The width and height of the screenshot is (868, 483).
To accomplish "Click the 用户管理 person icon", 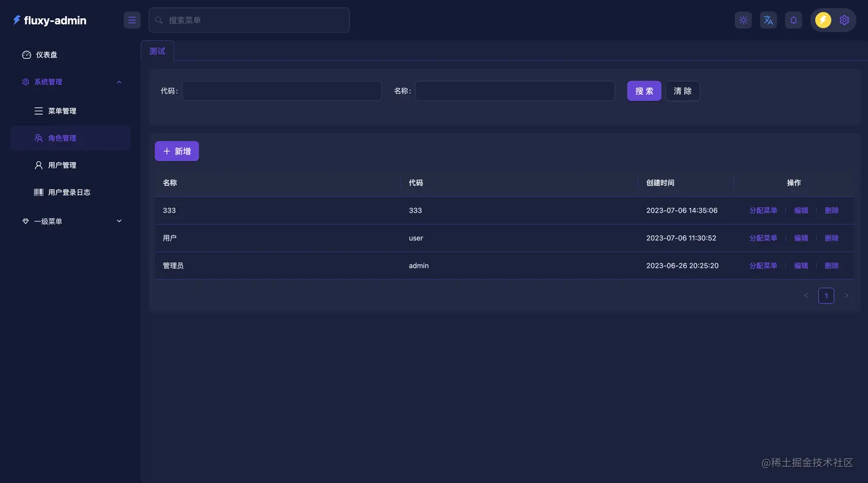I will click(x=38, y=165).
